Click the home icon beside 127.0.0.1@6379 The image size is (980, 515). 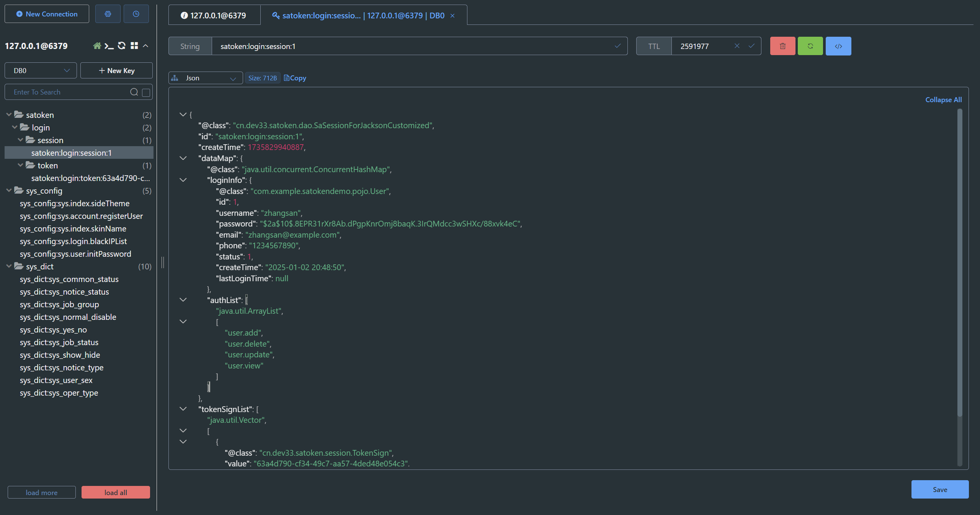pos(97,46)
